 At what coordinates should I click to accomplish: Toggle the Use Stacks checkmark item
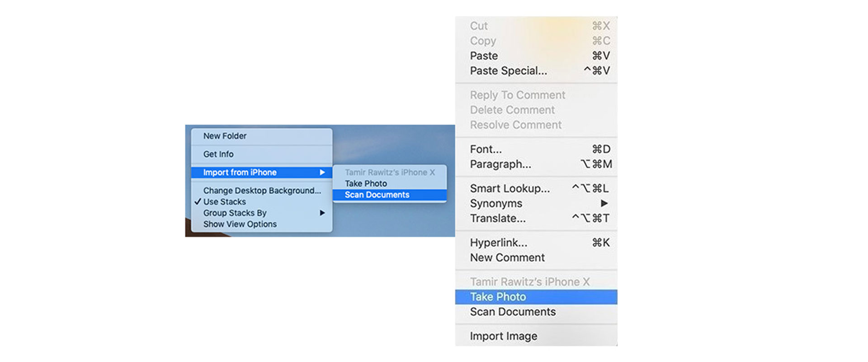click(x=262, y=202)
